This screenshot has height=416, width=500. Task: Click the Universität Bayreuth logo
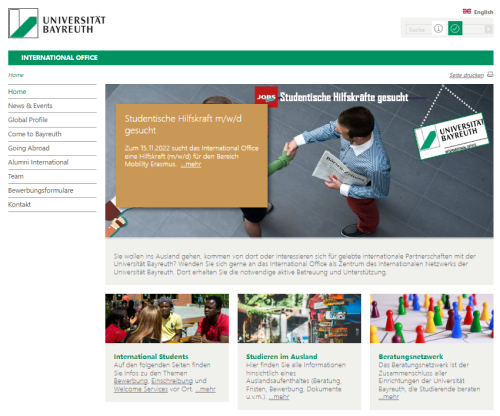(x=57, y=23)
